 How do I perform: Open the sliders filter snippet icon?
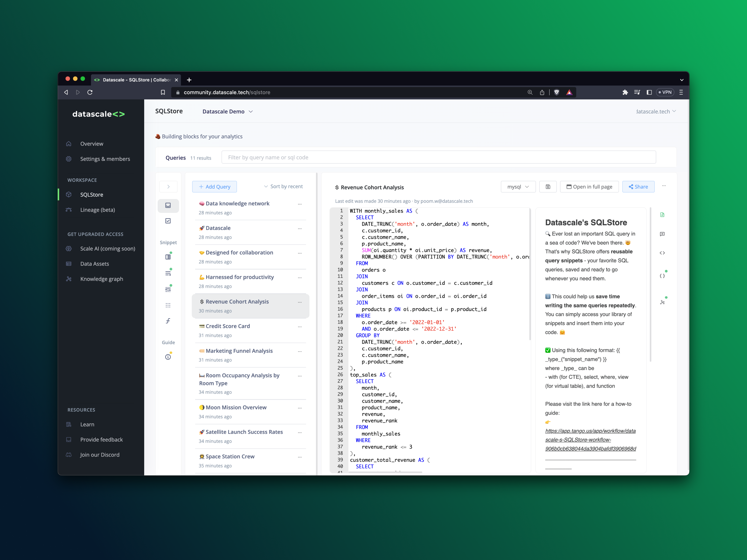168,289
